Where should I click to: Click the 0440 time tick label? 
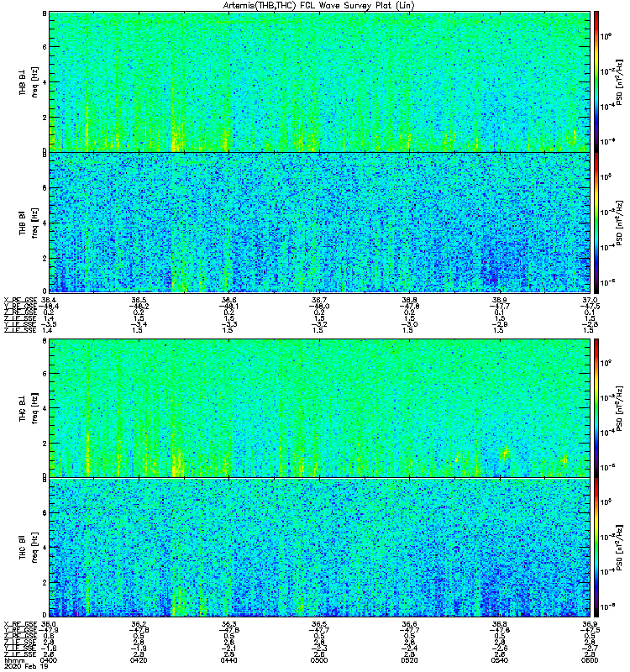(x=228, y=660)
